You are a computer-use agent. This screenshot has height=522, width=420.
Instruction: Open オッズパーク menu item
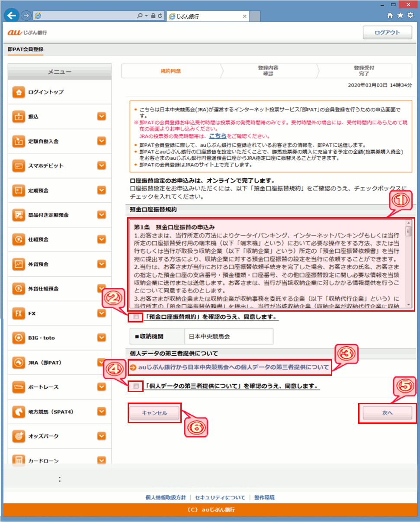[59, 436]
